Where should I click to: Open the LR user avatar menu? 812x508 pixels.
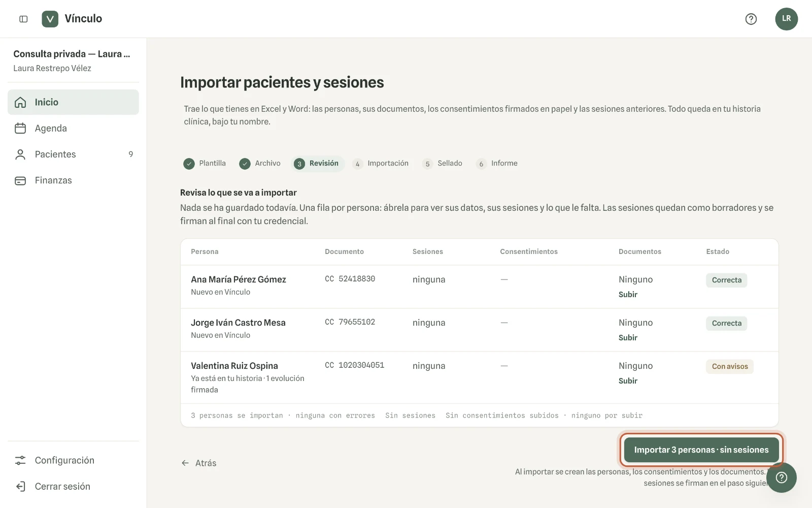point(786,19)
